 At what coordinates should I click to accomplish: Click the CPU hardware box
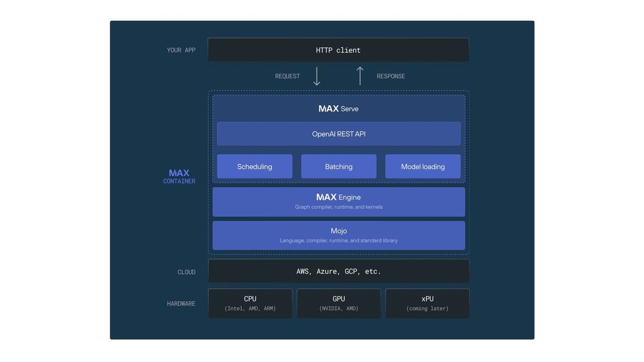(250, 304)
